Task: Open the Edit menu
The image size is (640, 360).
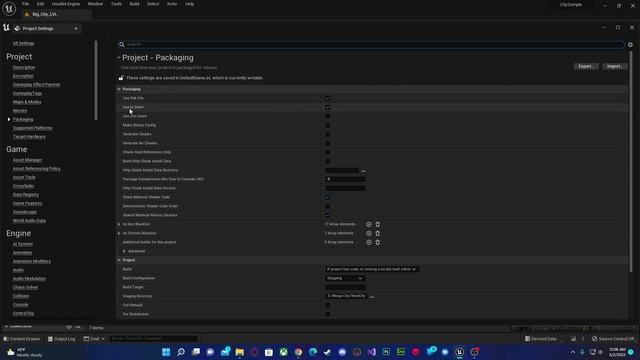Action: (40, 4)
